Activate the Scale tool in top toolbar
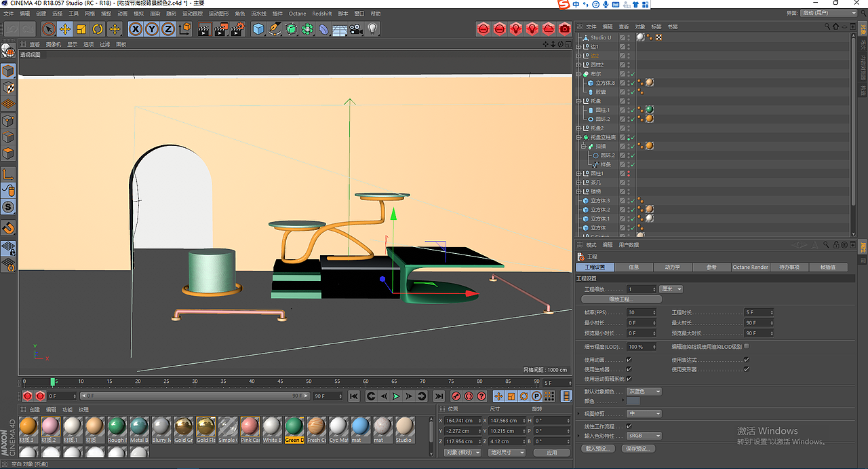868x469 pixels. click(x=81, y=29)
